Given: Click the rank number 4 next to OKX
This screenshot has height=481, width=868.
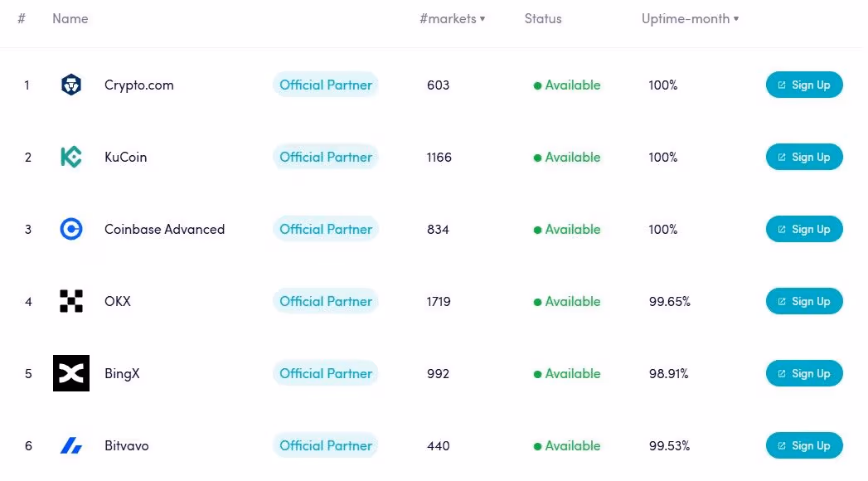Looking at the screenshot, I should (x=28, y=301).
